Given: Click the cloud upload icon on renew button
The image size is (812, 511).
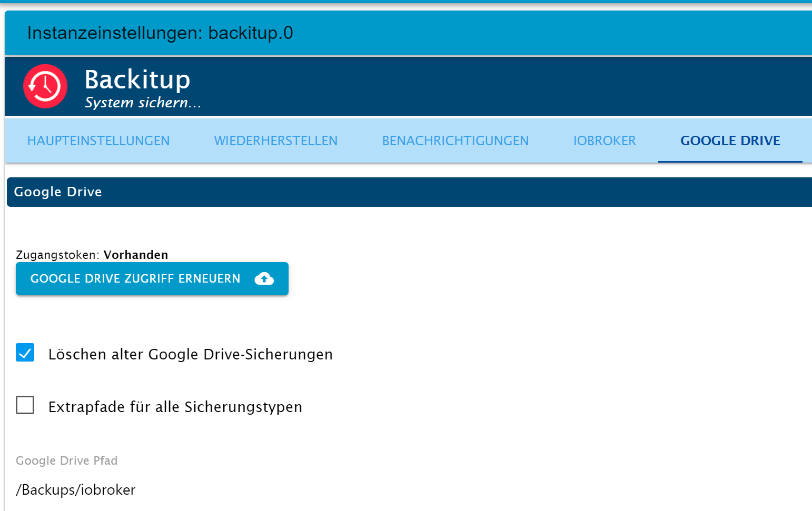Looking at the screenshot, I should 264,278.
